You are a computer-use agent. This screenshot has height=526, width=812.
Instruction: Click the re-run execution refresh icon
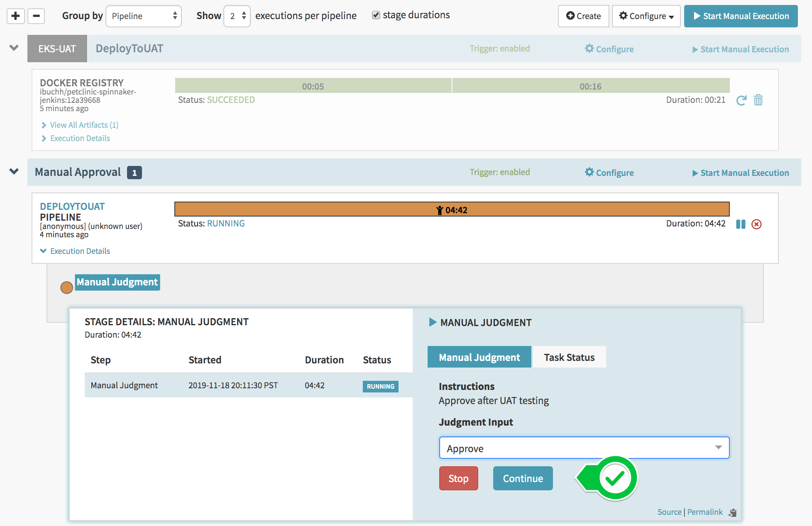(741, 100)
